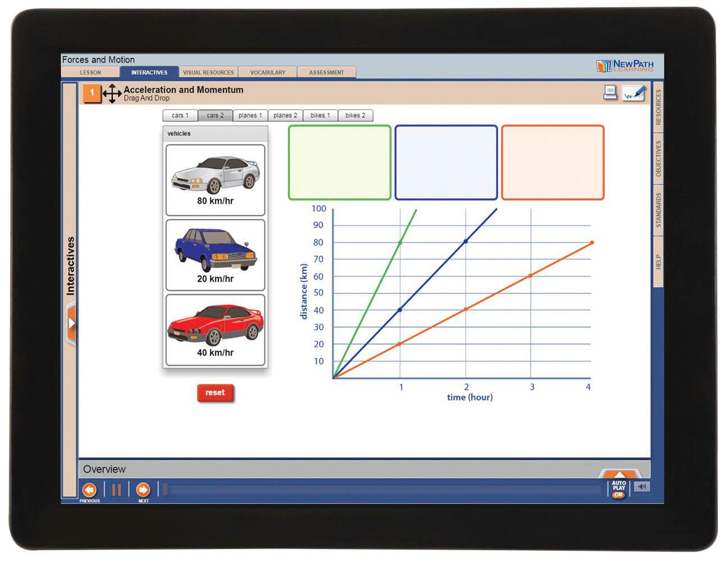Click the playback progress slider

(x=382, y=490)
